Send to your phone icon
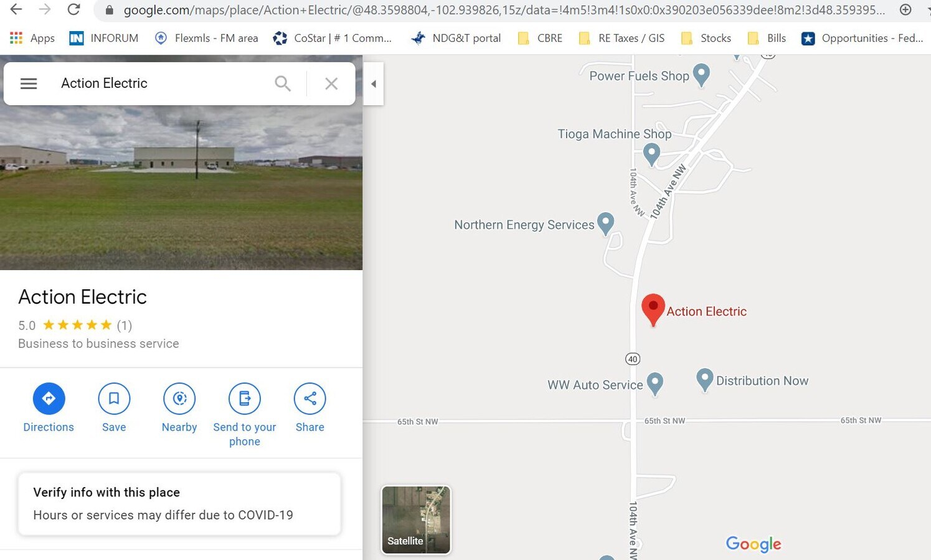 coord(245,398)
